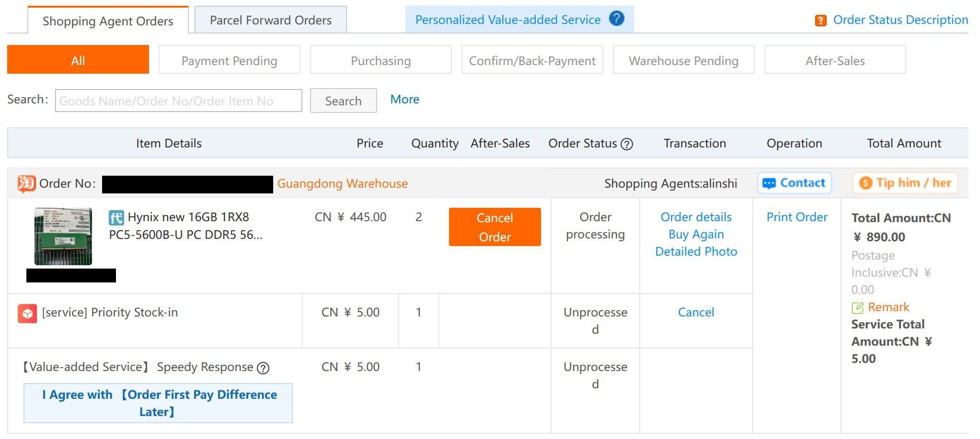This screenshot has height=439, width=980.
Task: Open the Parcel Forward Orders tab
Action: [x=270, y=20]
